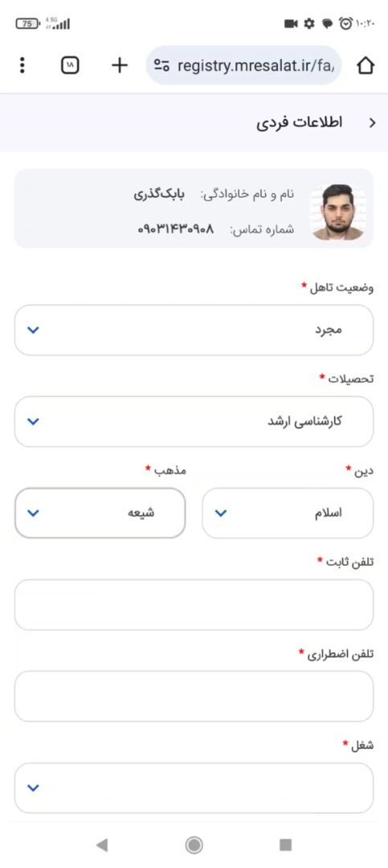388x868 pixels.
Task: Open the تحصیلات dropdown showing کارشناسی ارشد
Action: [x=194, y=421]
